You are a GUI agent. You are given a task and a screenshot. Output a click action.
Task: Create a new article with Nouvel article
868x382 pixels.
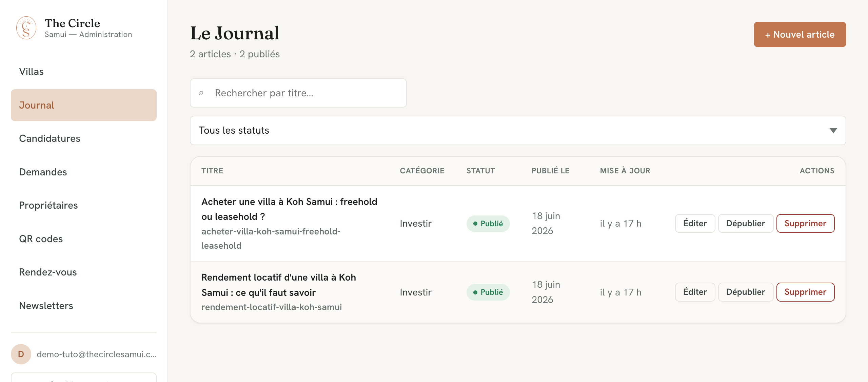click(800, 34)
